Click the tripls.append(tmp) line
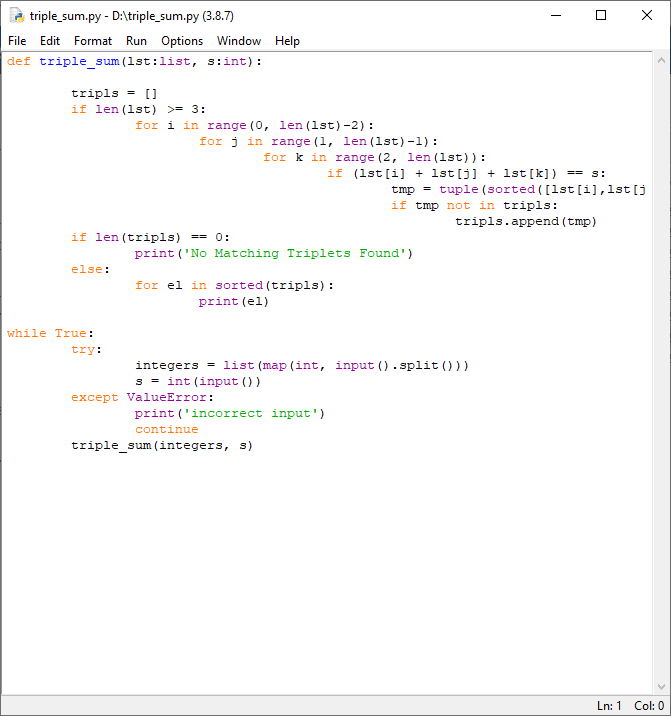 point(525,221)
